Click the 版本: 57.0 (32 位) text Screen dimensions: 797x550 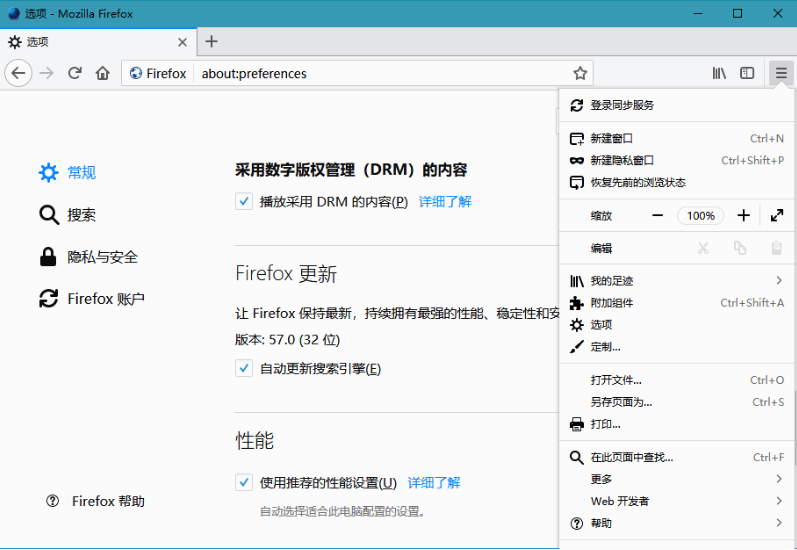287,340
